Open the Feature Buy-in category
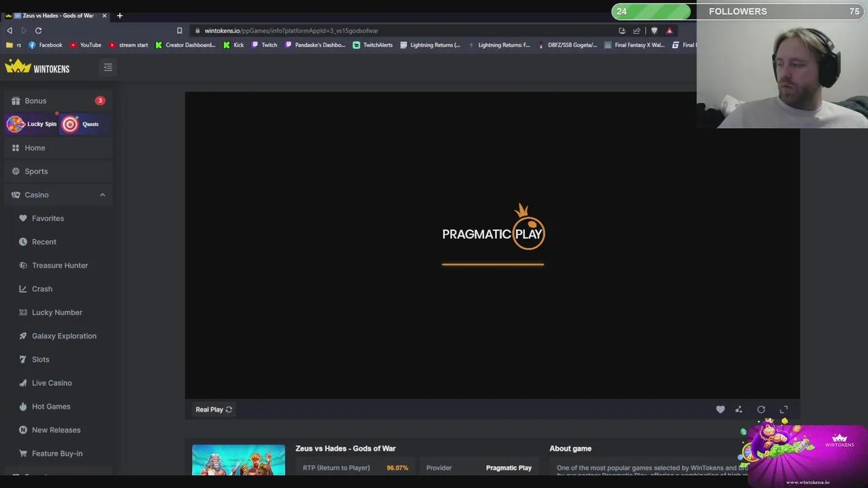868x488 pixels. [x=58, y=453]
